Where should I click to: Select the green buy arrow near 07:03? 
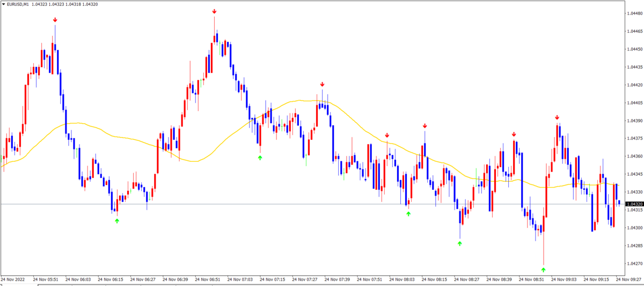coord(260,158)
